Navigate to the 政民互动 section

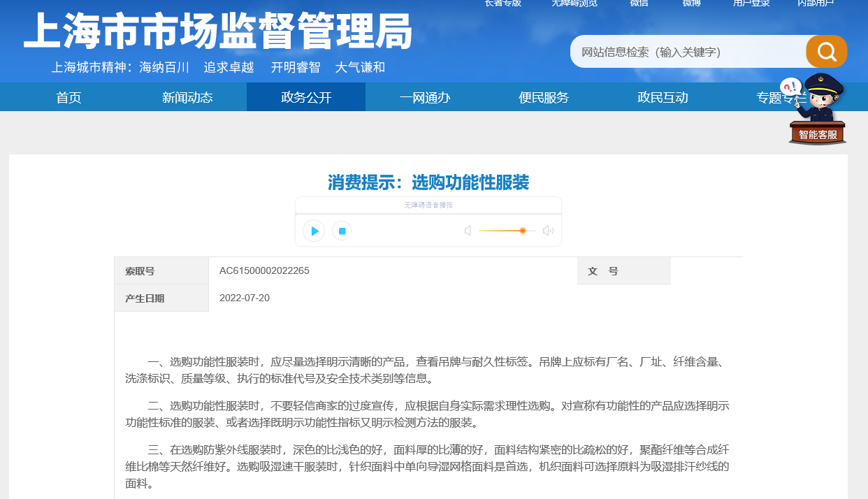pyautogui.click(x=663, y=97)
